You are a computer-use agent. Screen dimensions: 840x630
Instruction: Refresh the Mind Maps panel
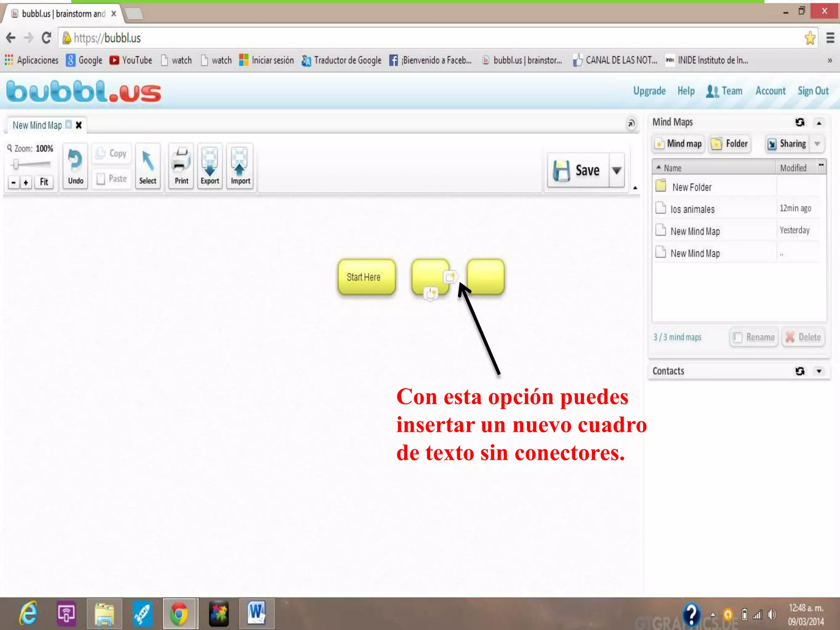tap(800, 122)
